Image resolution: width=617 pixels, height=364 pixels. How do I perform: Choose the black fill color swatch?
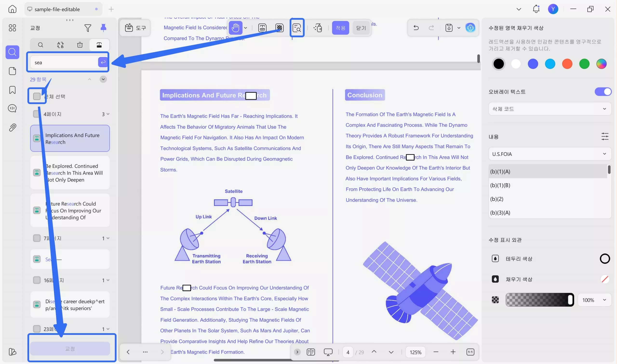498,64
